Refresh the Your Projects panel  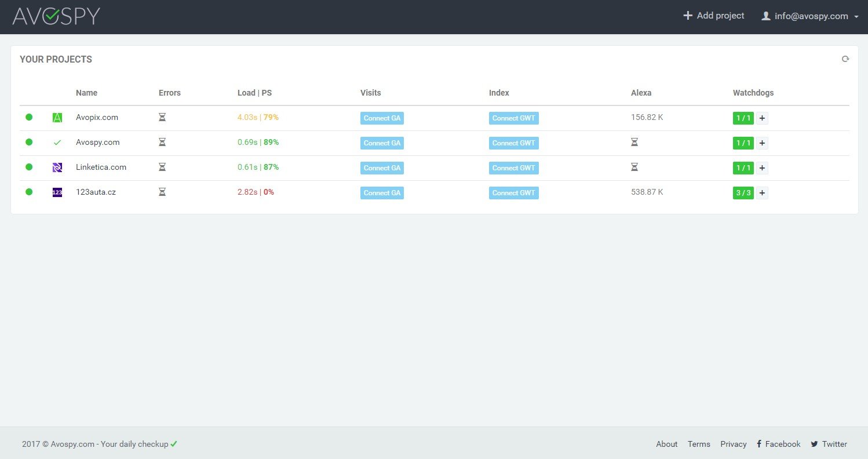pos(845,59)
